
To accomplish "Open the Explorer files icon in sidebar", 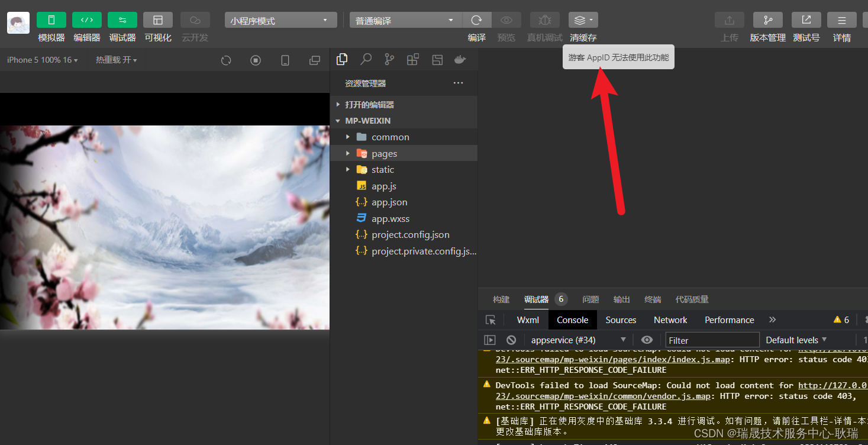I will [342, 59].
